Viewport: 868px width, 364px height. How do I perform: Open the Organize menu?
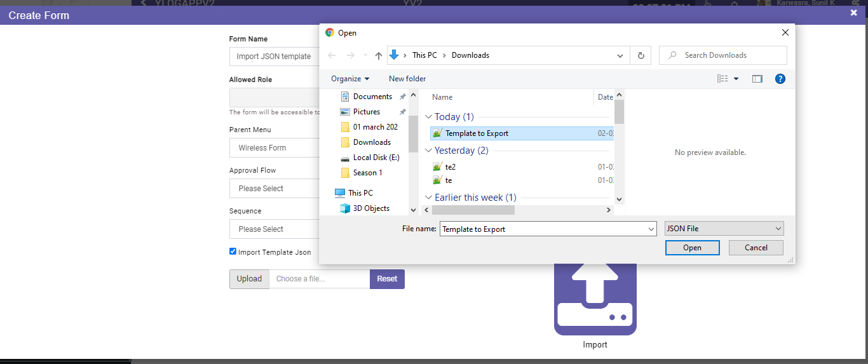pyautogui.click(x=350, y=79)
